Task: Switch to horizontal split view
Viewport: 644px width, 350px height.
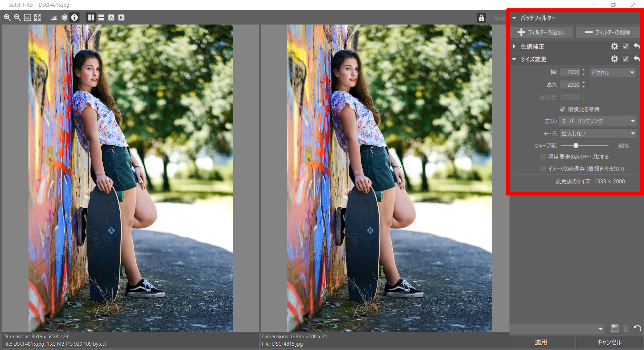Action: coord(101,17)
